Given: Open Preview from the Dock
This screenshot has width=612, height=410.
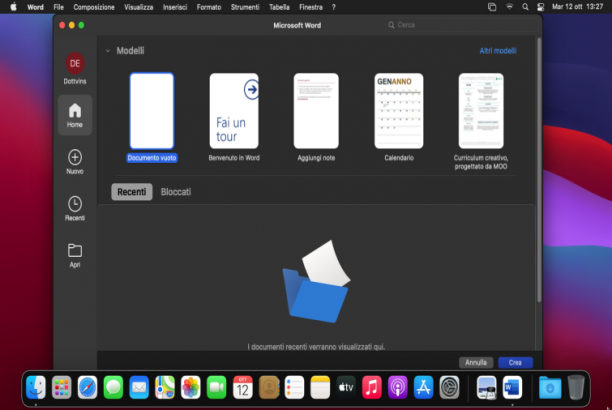Looking at the screenshot, I should tap(486, 387).
